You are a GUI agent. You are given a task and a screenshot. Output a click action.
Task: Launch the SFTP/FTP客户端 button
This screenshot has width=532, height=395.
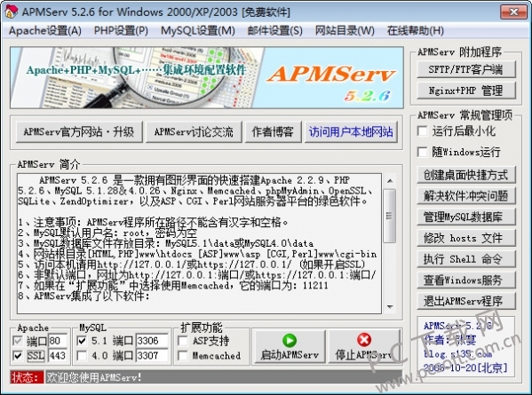pos(466,69)
